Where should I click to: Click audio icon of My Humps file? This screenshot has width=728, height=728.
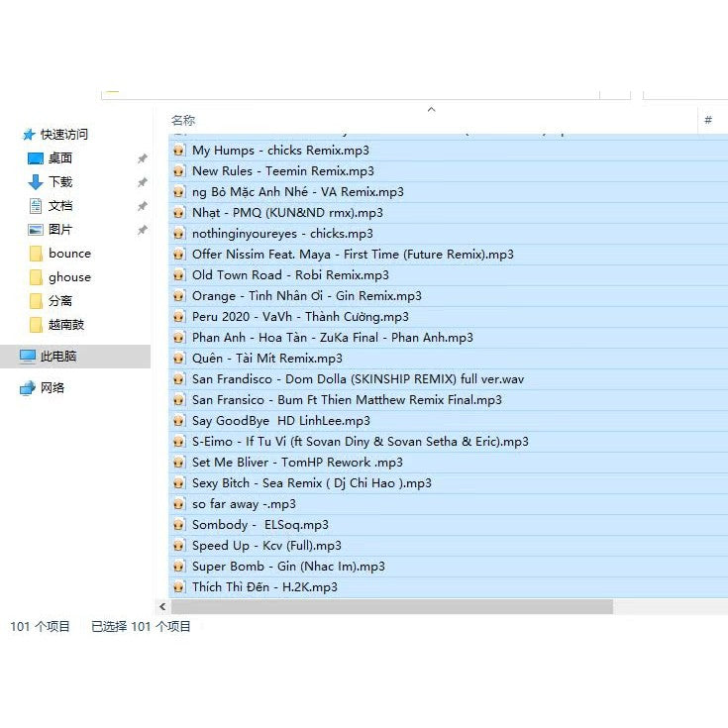click(178, 151)
